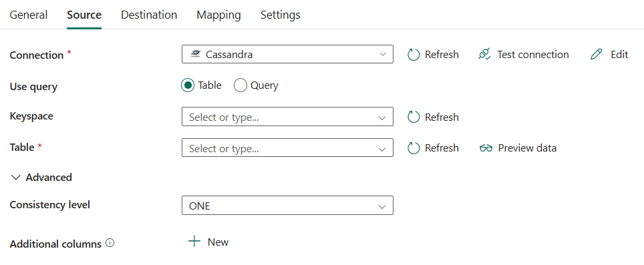This screenshot has width=644, height=265.
Task: Click the 'Consistency level' label
Action: click(x=49, y=204)
